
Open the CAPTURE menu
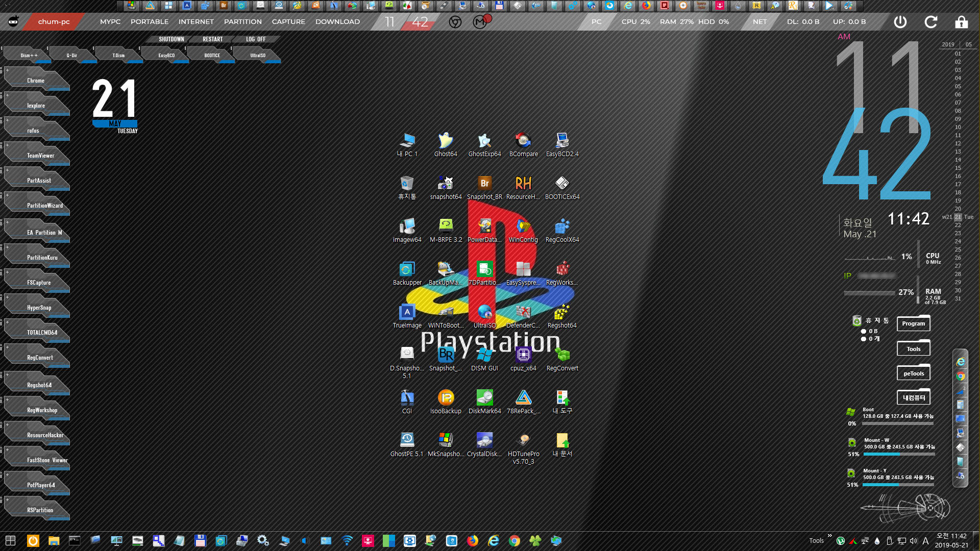pyautogui.click(x=288, y=22)
